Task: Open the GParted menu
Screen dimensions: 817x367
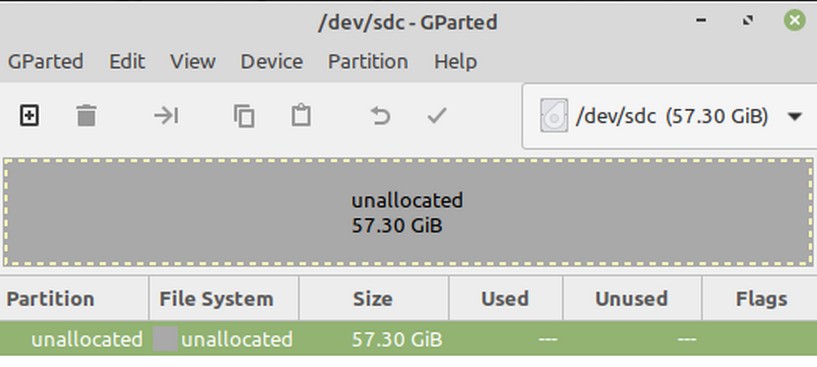Action: click(46, 62)
